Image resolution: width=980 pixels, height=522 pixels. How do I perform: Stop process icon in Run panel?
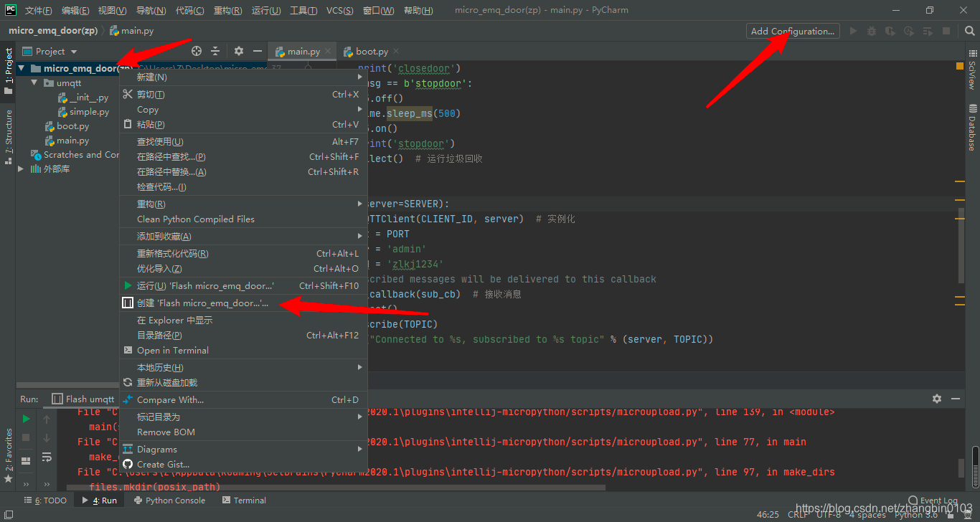pyautogui.click(x=26, y=437)
